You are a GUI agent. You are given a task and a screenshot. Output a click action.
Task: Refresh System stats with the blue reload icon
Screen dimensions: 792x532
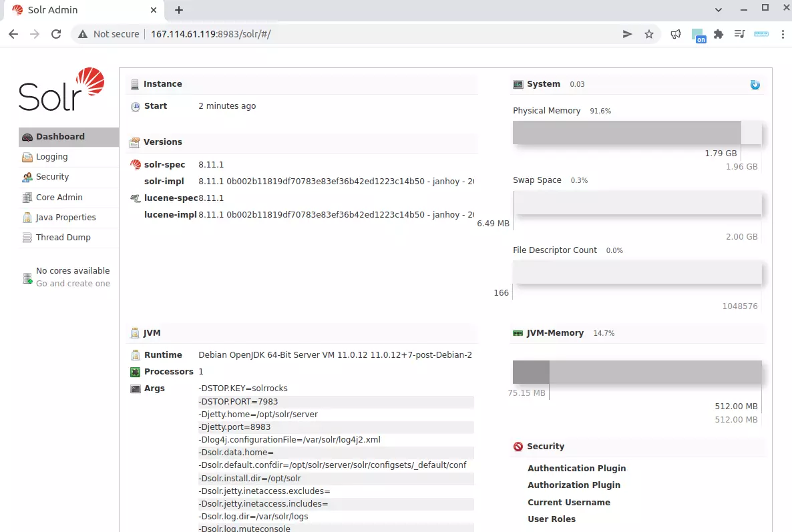click(755, 84)
